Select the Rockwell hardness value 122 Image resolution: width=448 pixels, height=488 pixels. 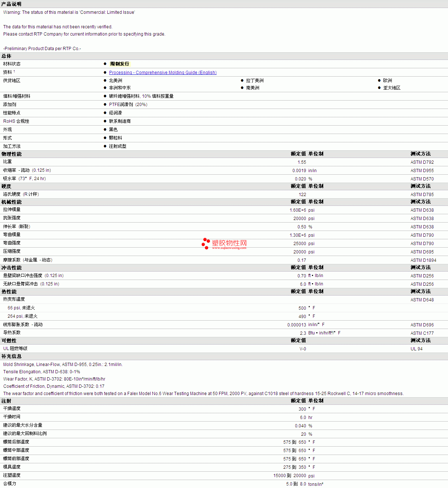pos(303,195)
